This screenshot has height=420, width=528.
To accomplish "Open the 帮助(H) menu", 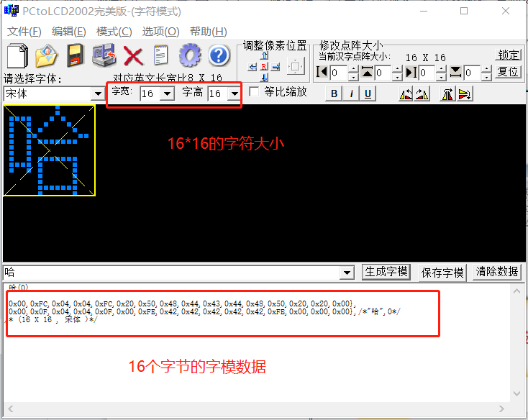I will tap(208, 32).
